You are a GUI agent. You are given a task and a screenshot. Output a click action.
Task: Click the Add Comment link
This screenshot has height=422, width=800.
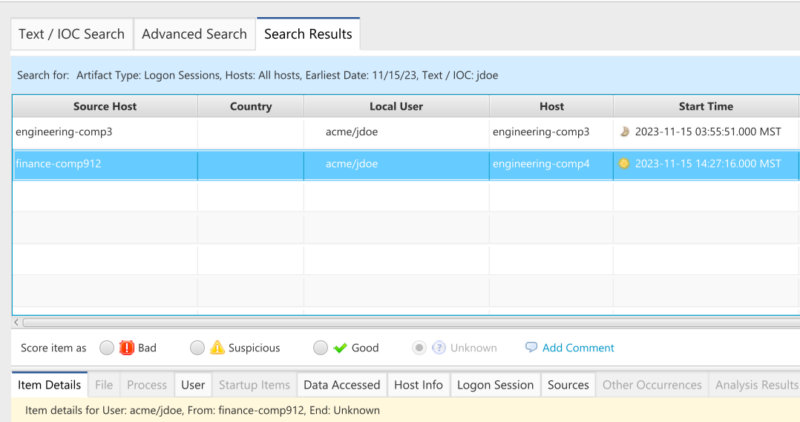[x=578, y=347]
